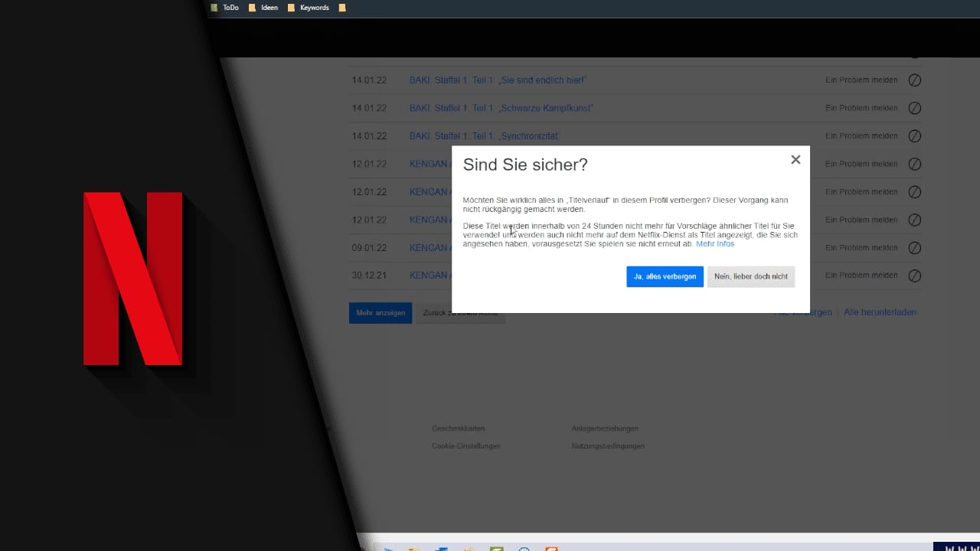Open the Geschenkkarten footer link

459,429
